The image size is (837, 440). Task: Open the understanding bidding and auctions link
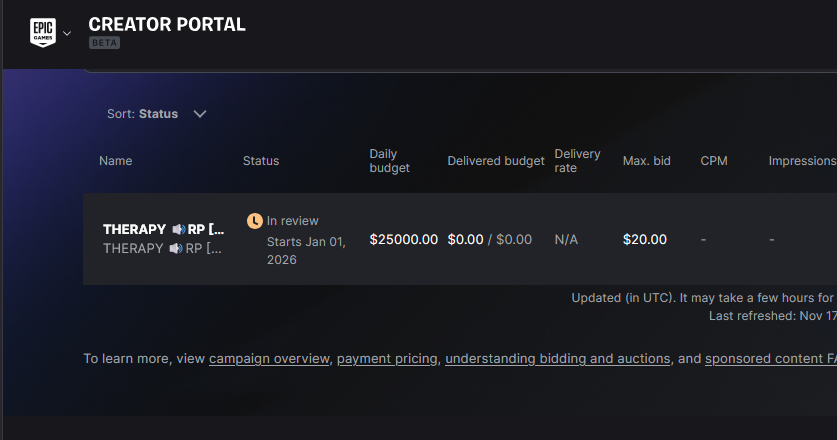click(557, 358)
